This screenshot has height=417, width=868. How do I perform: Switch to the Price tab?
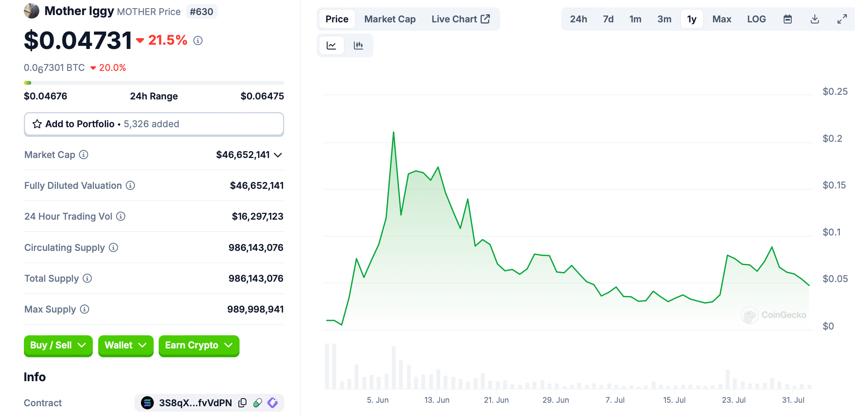[x=337, y=19]
